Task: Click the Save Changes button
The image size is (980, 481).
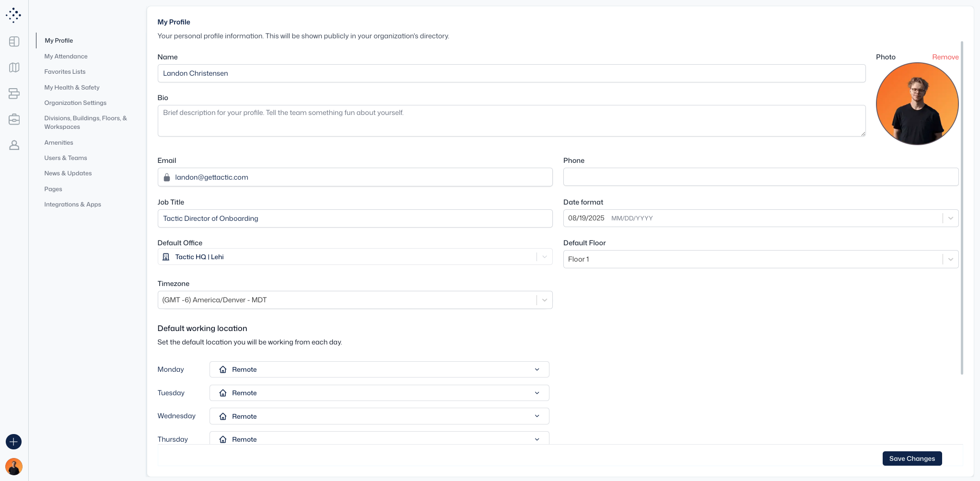Action: pos(912,458)
